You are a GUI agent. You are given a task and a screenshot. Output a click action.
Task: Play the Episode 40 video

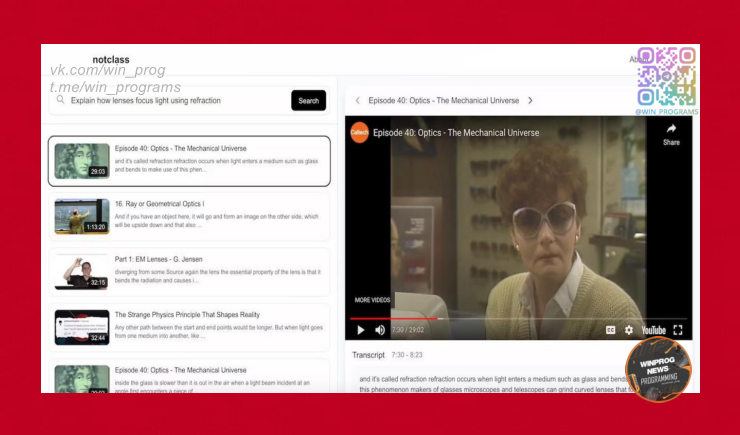click(x=361, y=330)
